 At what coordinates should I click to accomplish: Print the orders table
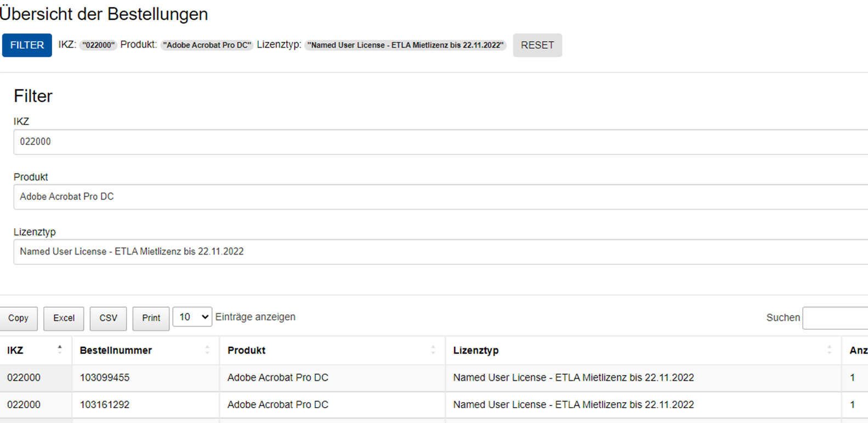point(151,318)
